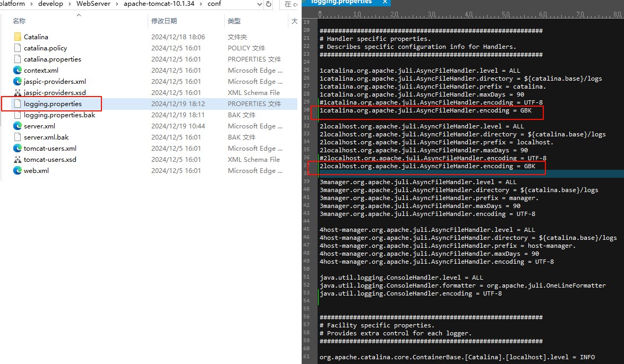Select the logging.properties.bak file icon
Image resolution: width=624 pixels, height=364 pixels.
pyautogui.click(x=18, y=115)
